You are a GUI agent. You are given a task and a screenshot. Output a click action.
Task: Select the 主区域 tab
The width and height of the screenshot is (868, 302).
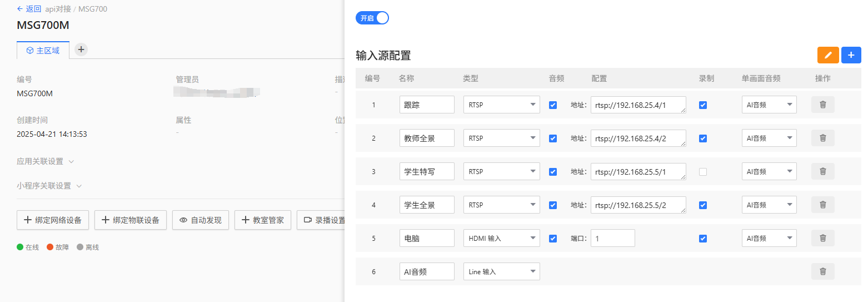click(43, 50)
